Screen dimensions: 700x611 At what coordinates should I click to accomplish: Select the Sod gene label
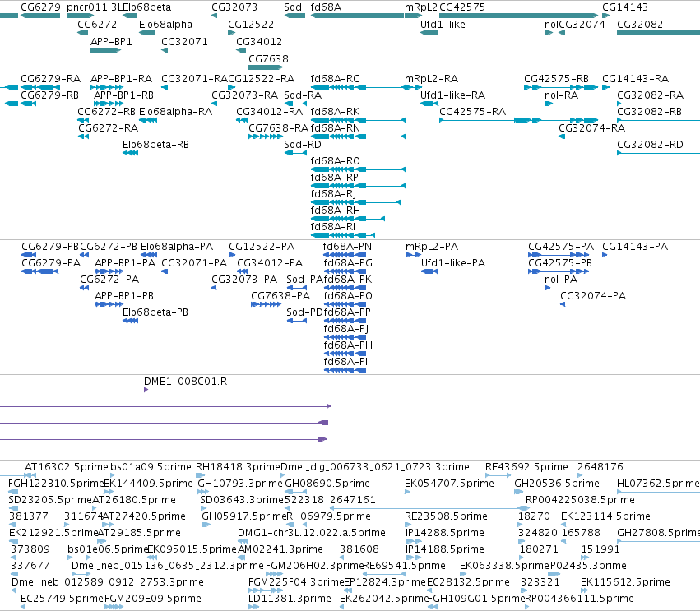[x=293, y=7]
